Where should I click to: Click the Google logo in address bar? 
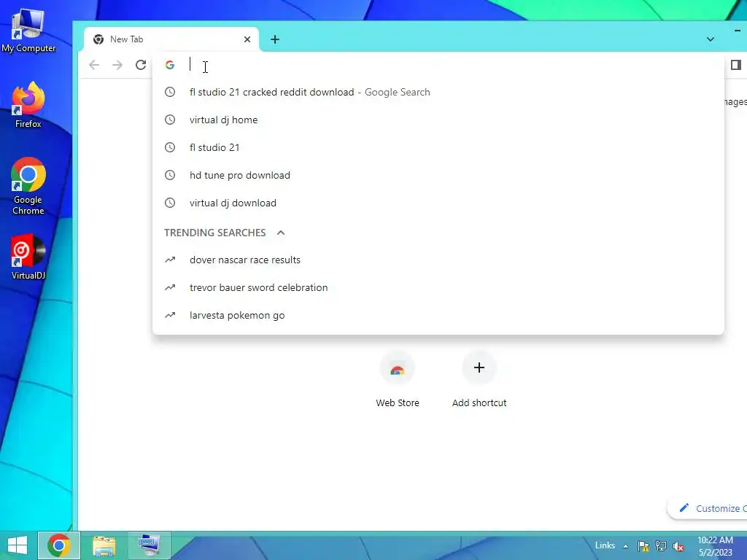(x=170, y=65)
